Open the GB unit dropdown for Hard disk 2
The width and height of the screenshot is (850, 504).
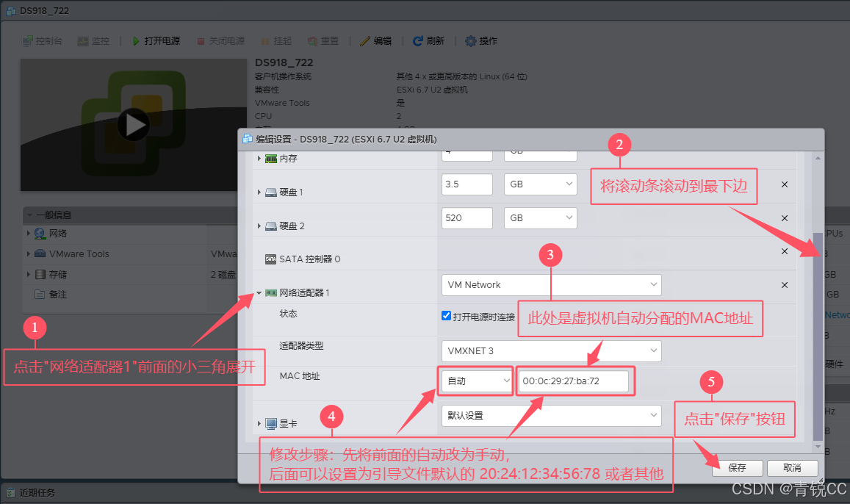coord(541,218)
